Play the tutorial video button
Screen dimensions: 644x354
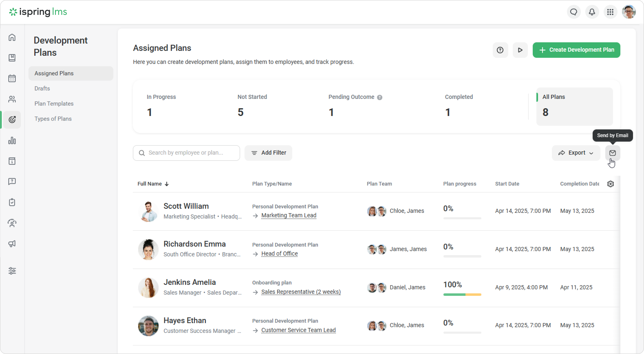pos(520,50)
